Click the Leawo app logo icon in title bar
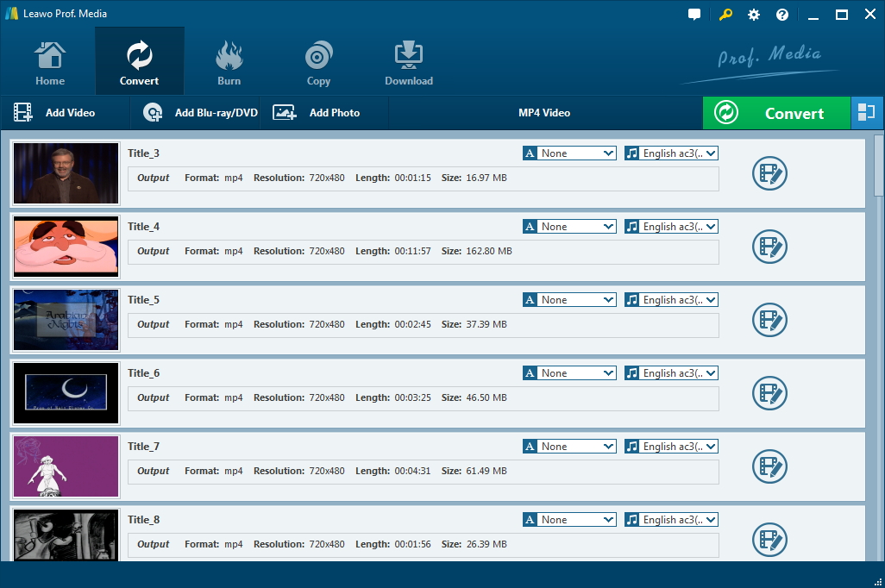885x588 pixels. pyautogui.click(x=12, y=14)
